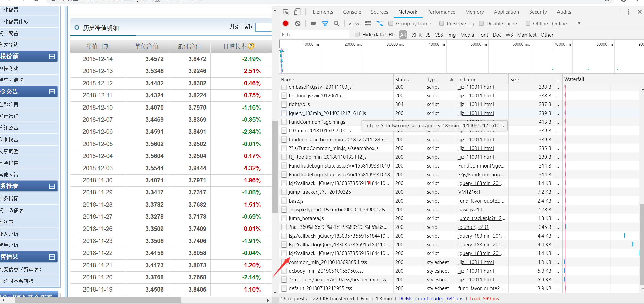Switch to the Performance tab
This screenshot has height=304, width=644.
point(441,12)
